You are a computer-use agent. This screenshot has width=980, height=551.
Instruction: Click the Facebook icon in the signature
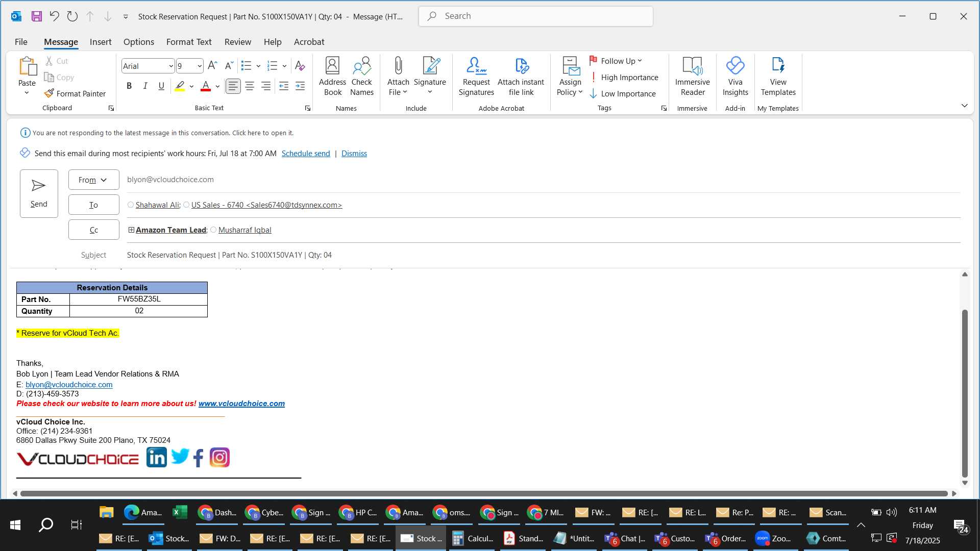199,458
